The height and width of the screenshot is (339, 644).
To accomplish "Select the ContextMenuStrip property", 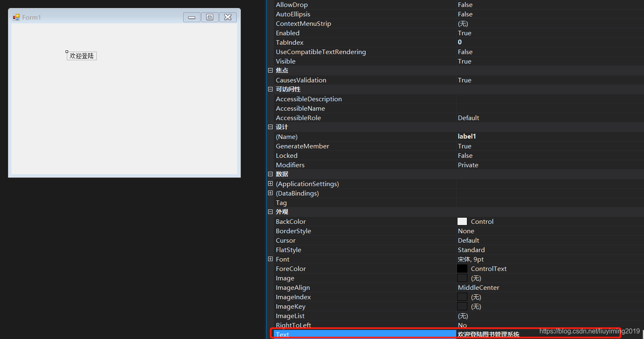I will (x=303, y=23).
